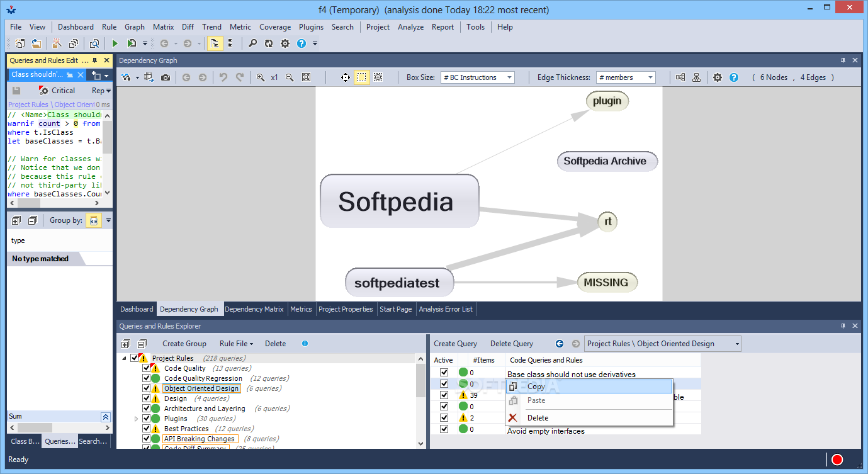Uncheck the Project Rules checkbox

[x=134, y=358]
